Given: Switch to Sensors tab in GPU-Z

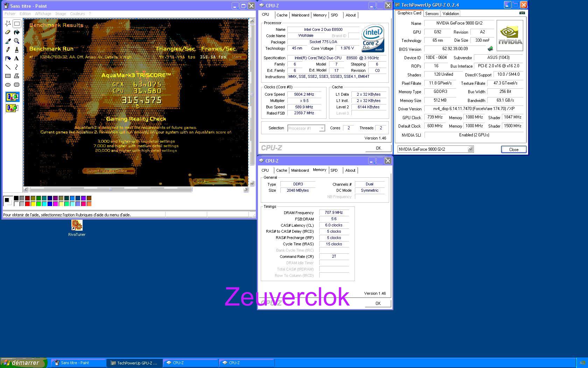Looking at the screenshot, I should pos(432,14).
